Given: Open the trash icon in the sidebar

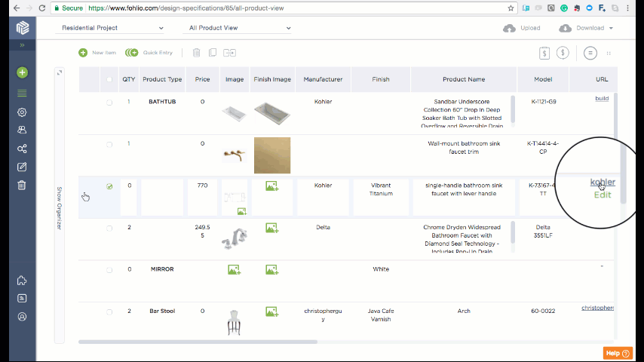Looking at the screenshot, I should coord(22,186).
